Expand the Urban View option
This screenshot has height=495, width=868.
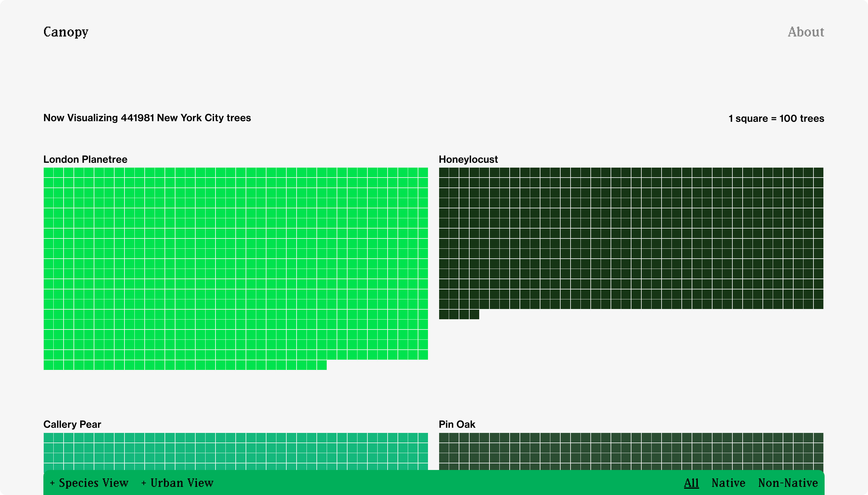tap(178, 483)
